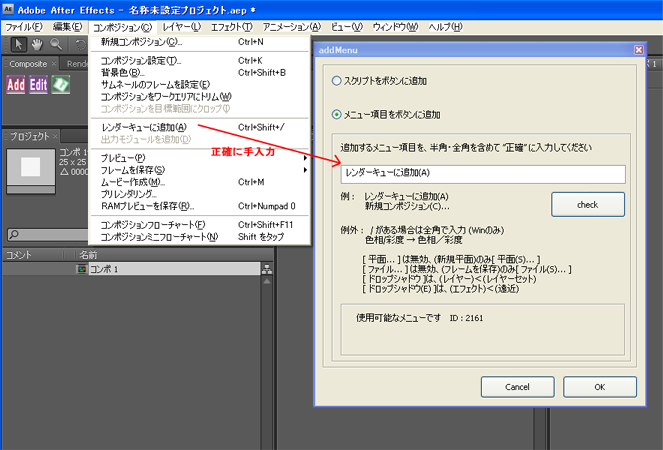
Task: Click the green diamond launcher icon
Action: coord(60,85)
